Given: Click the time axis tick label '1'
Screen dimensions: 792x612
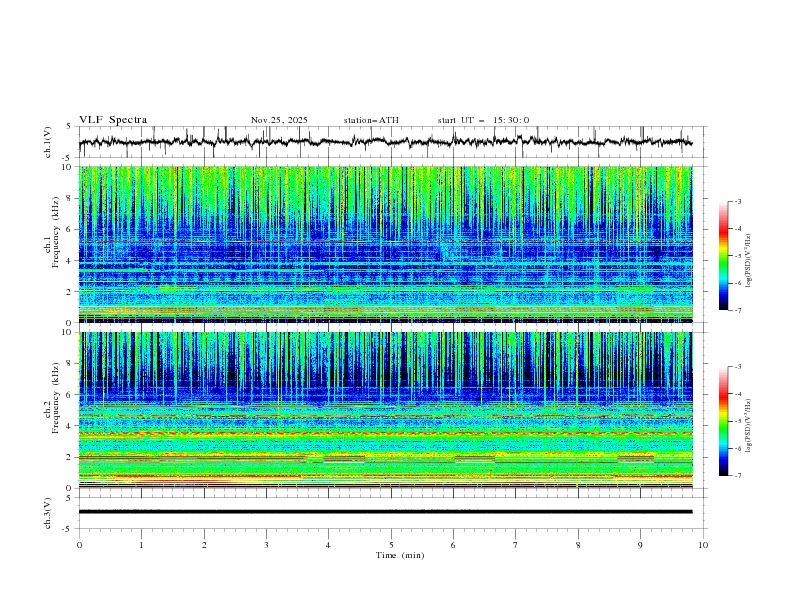Looking at the screenshot, I should 141,545.
